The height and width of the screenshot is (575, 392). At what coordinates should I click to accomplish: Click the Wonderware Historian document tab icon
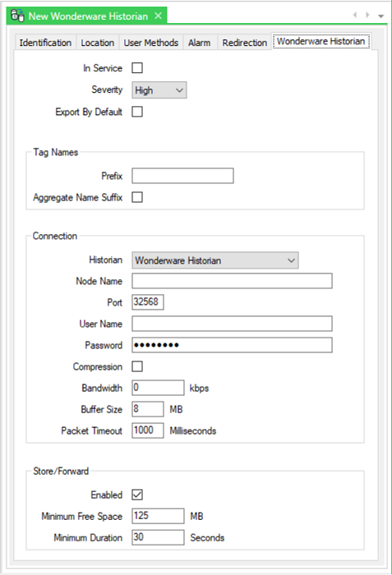pos(17,16)
